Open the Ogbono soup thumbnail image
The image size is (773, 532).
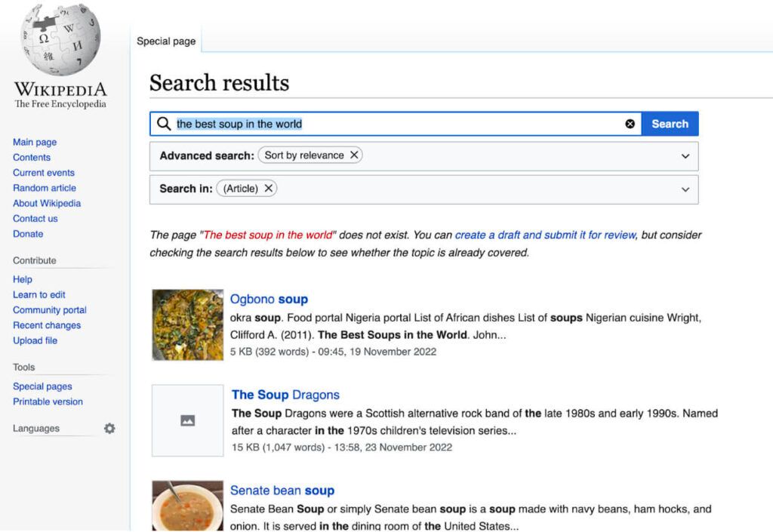(x=188, y=324)
